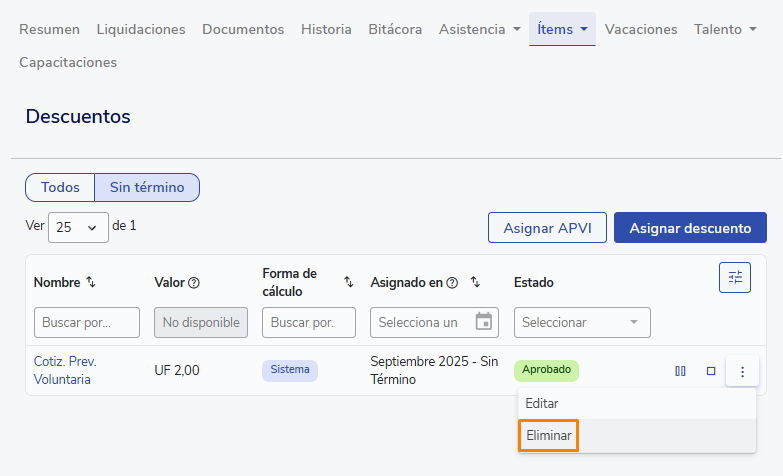This screenshot has width=783, height=476.
Task: Sort by Forma de cálculo arrows
Action: (348, 283)
